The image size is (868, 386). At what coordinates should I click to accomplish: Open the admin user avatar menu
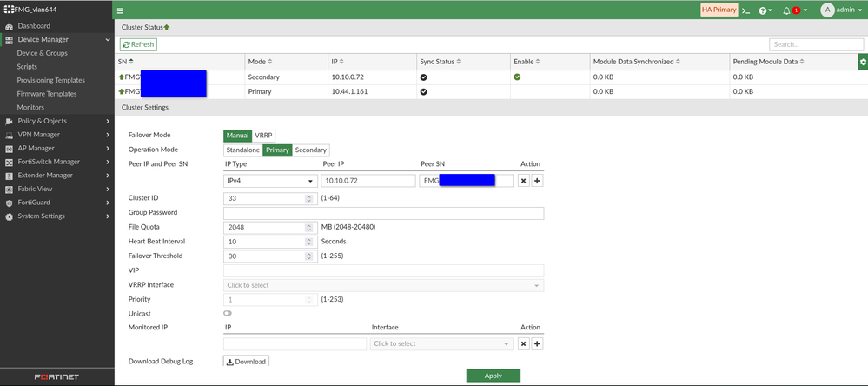827,10
